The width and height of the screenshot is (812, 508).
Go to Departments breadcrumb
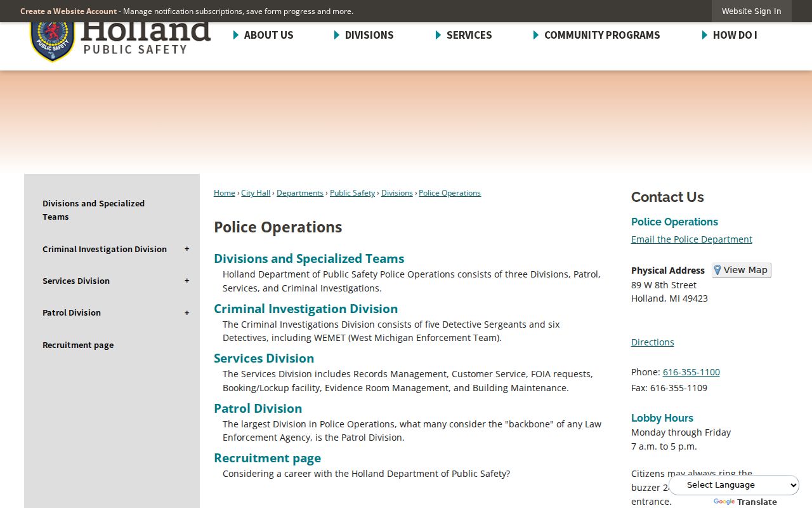(x=300, y=192)
